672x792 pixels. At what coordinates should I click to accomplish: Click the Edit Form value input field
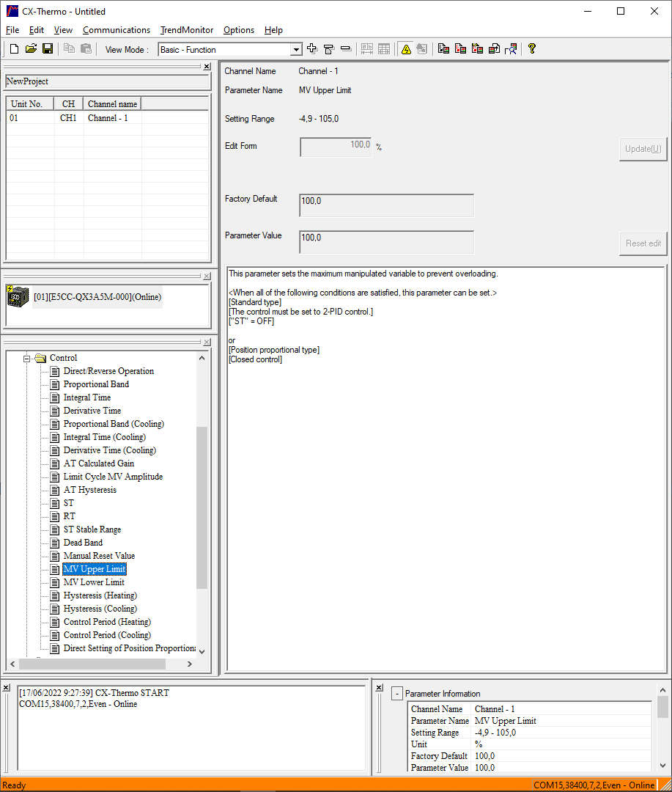click(336, 147)
